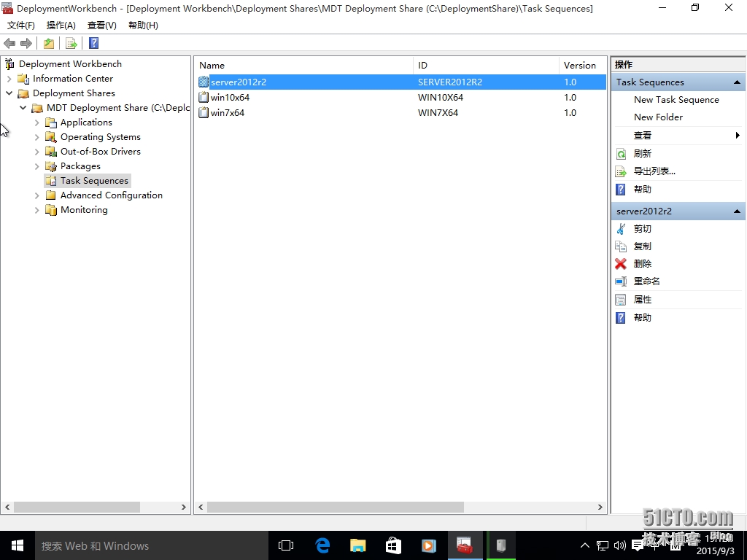Click the Rename (重命名) action icon
747x560 pixels.
621,281
